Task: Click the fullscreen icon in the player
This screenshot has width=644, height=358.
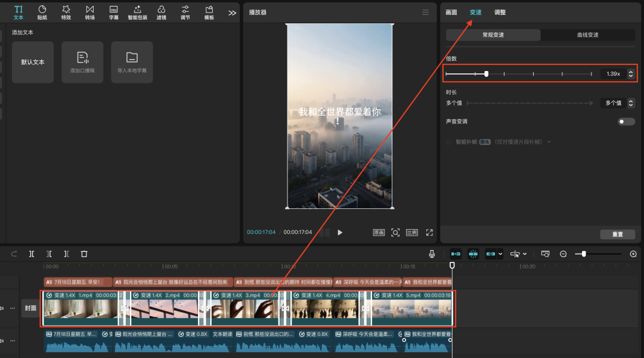Action: pos(429,233)
